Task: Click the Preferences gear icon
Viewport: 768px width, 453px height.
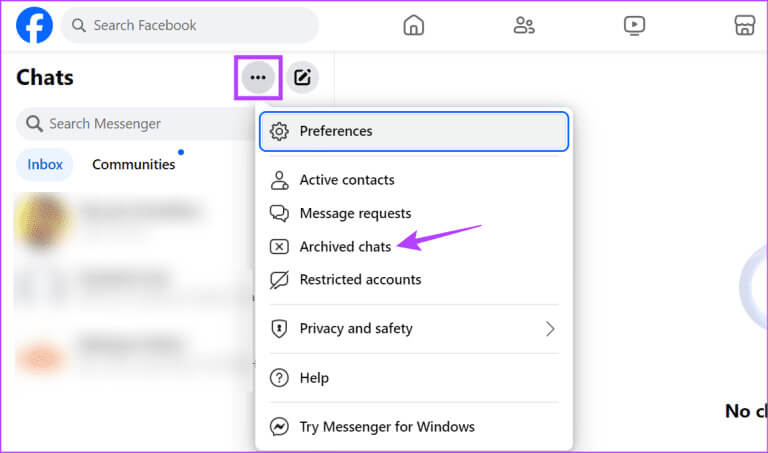Action: [279, 131]
